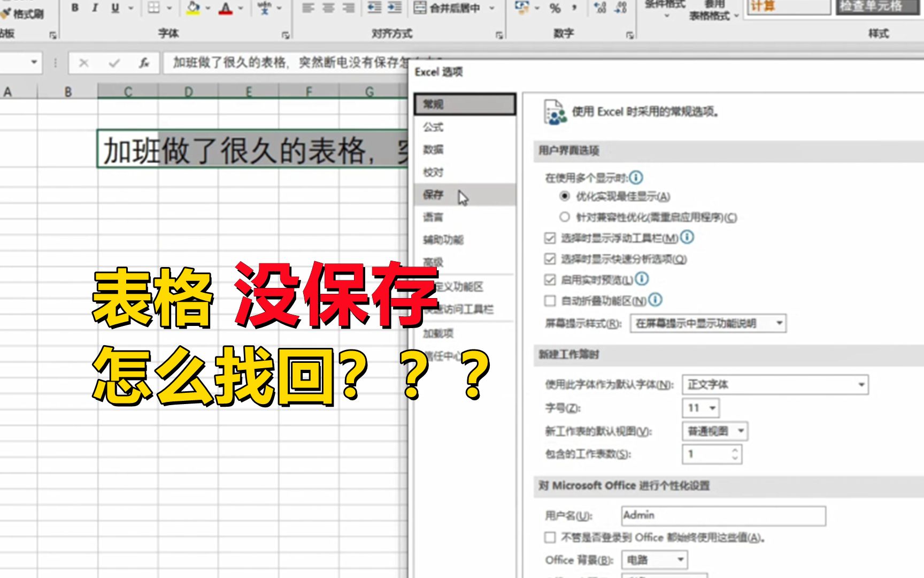This screenshot has width=924, height=578.
Task: Open clipboard group dialog launcher
Action: 53,35
